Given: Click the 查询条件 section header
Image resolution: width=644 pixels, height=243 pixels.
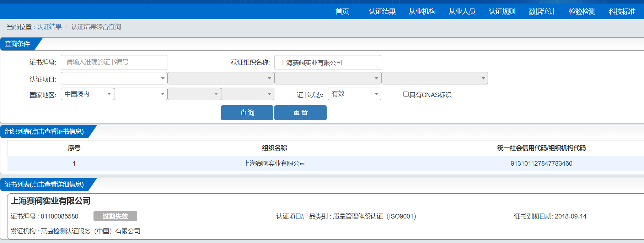Looking at the screenshot, I should click(17, 44).
